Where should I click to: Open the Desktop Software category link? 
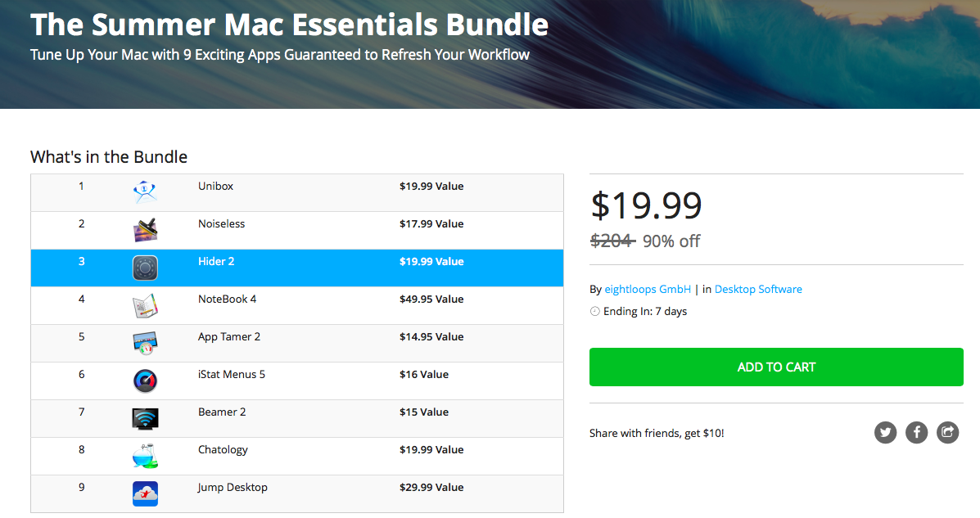pyautogui.click(x=758, y=289)
